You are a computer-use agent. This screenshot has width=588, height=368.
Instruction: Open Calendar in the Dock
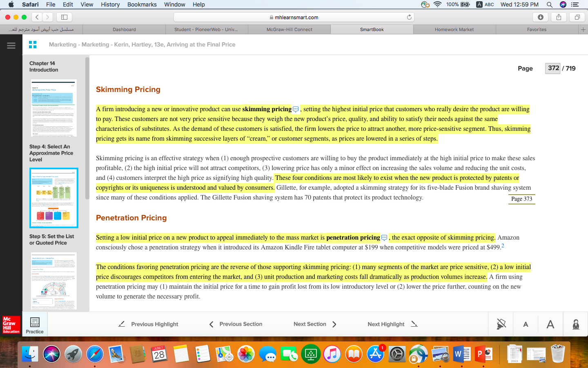point(159,354)
